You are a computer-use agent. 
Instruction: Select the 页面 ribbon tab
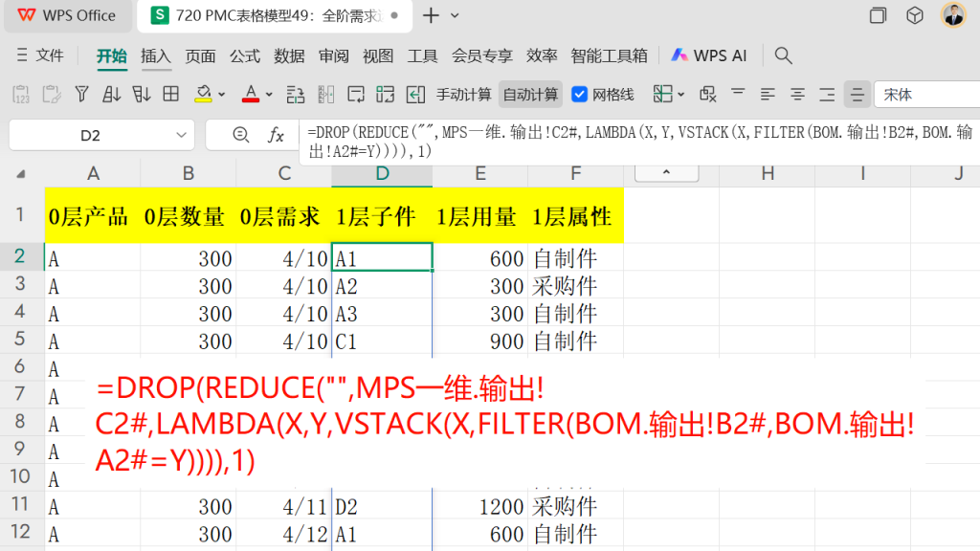click(x=200, y=55)
